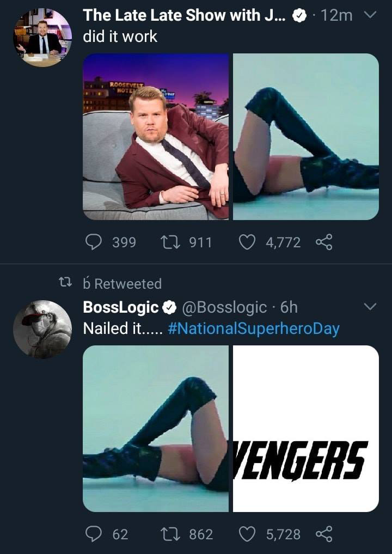Like the Late Late Show tweet

tap(248, 242)
